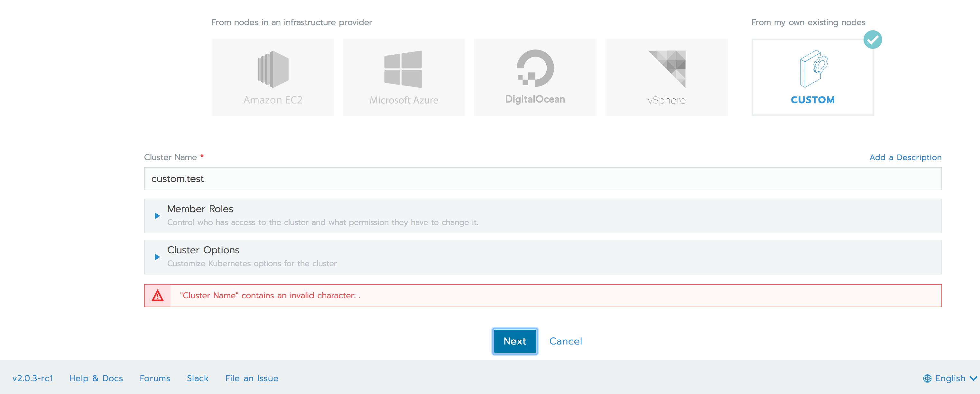Click the teal checkmark badge on Custom
This screenshot has height=394, width=980.
coord(873,40)
